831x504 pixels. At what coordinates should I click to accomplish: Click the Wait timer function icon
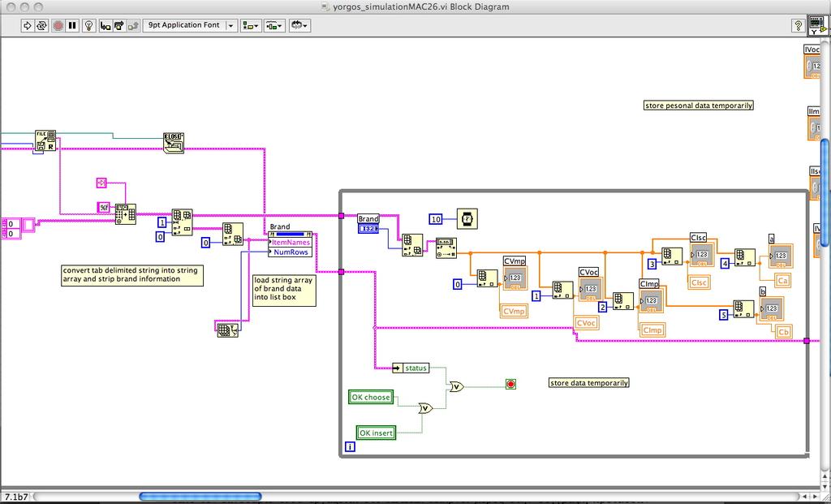(467, 218)
